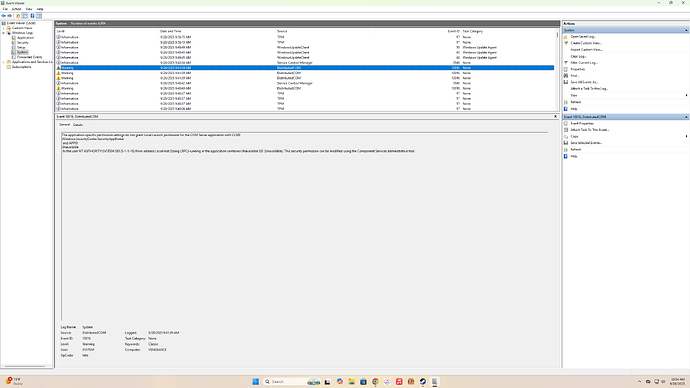Screen dimensions: 690x388
Task: Sort events by the Level column header
Action: (x=107, y=31)
